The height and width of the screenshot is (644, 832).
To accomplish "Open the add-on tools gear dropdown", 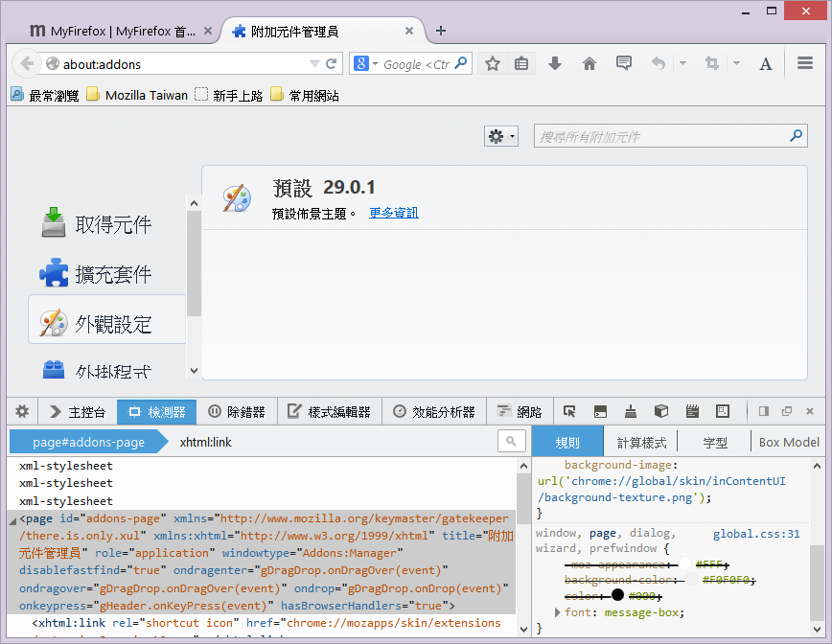I will pyautogui.click(x=500, y=137).
